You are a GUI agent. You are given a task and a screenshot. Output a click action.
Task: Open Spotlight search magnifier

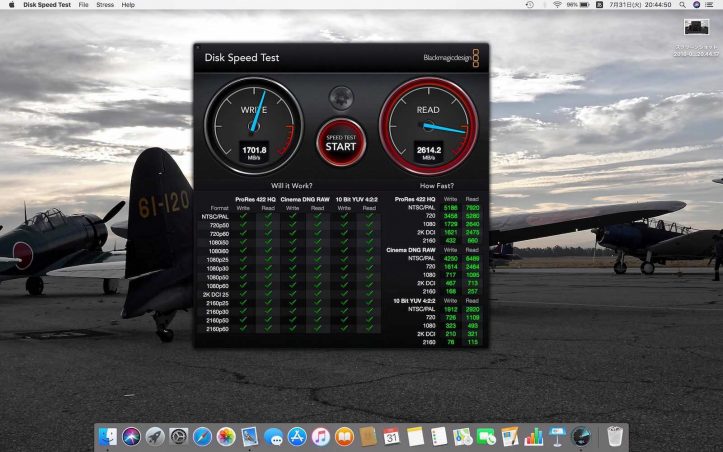682,5
